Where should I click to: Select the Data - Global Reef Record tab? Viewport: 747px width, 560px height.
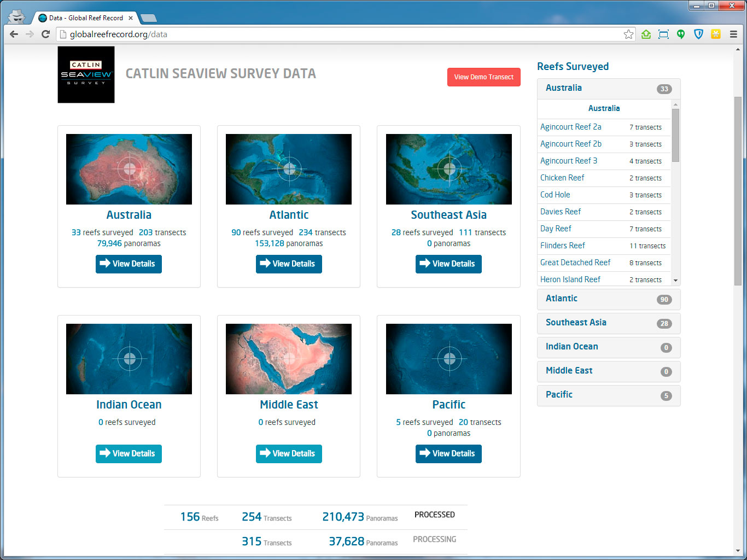point(86,18)
